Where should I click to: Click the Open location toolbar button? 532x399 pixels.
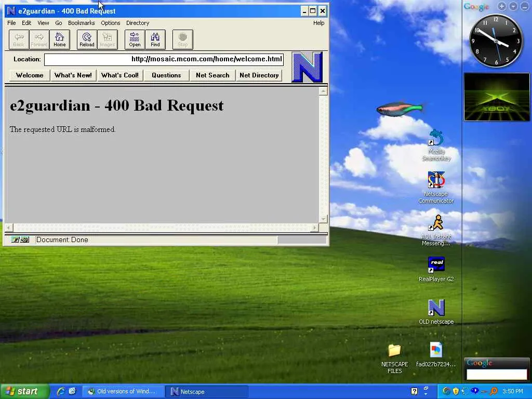point(135,39)
